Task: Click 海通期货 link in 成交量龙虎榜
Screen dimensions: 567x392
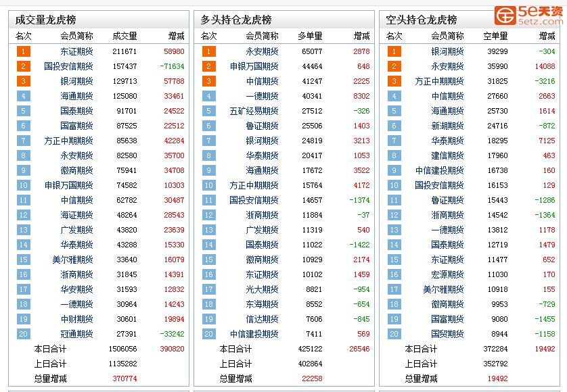Action: coord(76,96)
